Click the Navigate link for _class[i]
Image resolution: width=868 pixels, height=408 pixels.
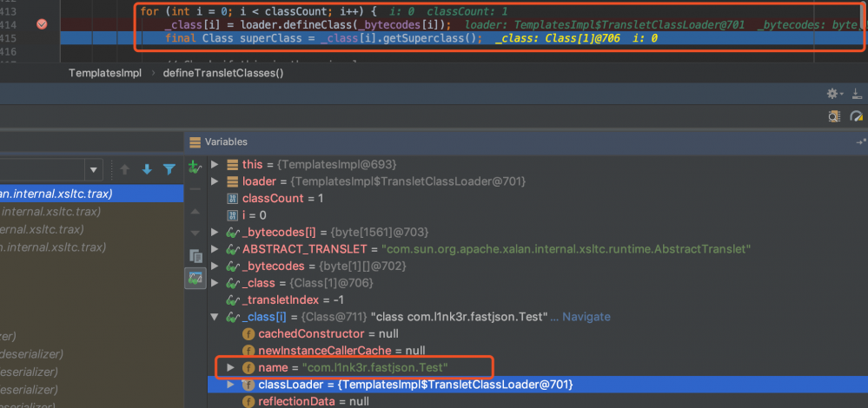(586, 317)
